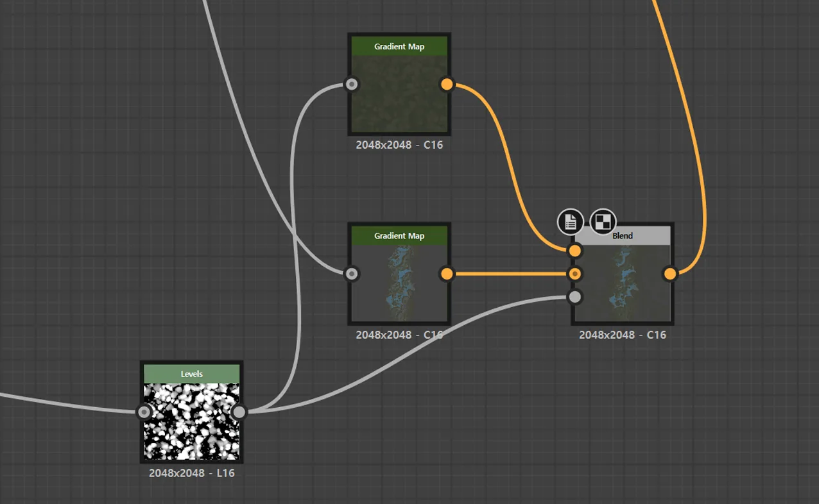Click the '2048x2048 - L16' label under Levels
819x504 pixels.
[x=192, y=473]
